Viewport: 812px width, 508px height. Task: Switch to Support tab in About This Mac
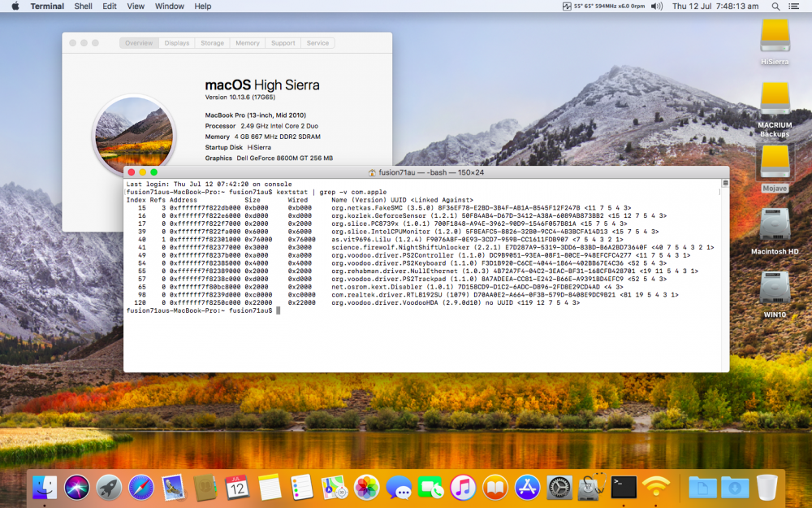pos(283,43)
